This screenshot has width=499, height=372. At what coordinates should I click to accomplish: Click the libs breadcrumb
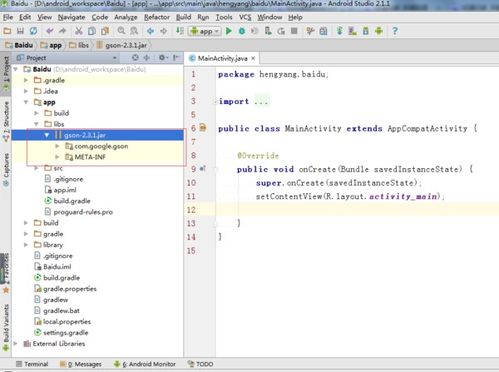pyautogui.click(x=79, y=45)
